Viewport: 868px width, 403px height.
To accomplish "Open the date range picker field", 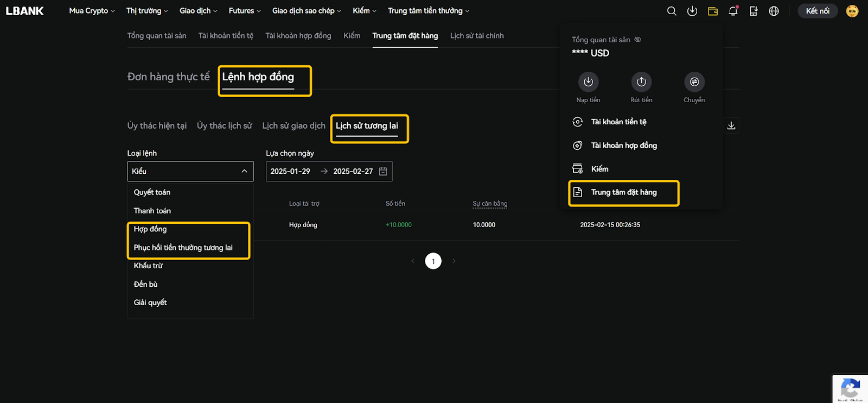I will click(329, 171).
